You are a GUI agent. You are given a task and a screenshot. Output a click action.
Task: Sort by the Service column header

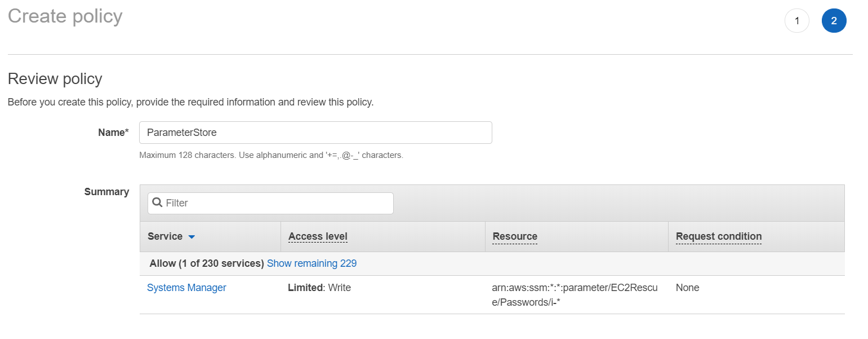[x=165, y=236]
